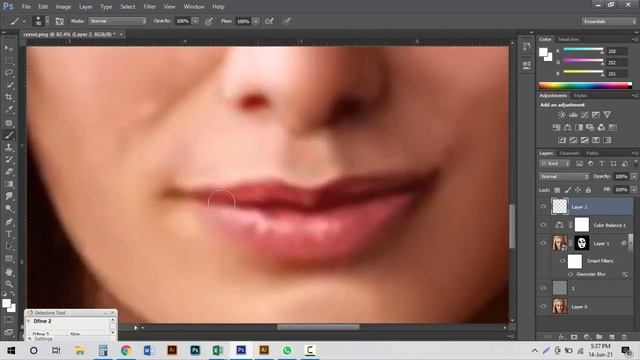This screenshot has width=640, height=360.
Task: Click the Layer 0 thumbnail
Action: click(560, 307)
